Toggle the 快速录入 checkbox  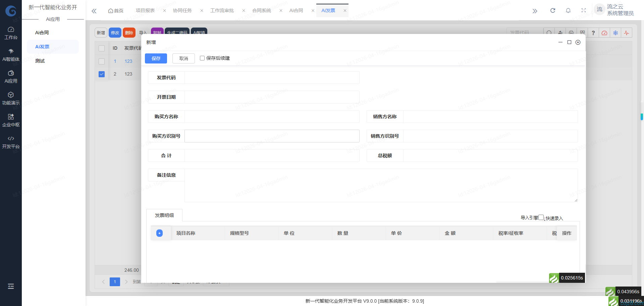coord(541,218)
